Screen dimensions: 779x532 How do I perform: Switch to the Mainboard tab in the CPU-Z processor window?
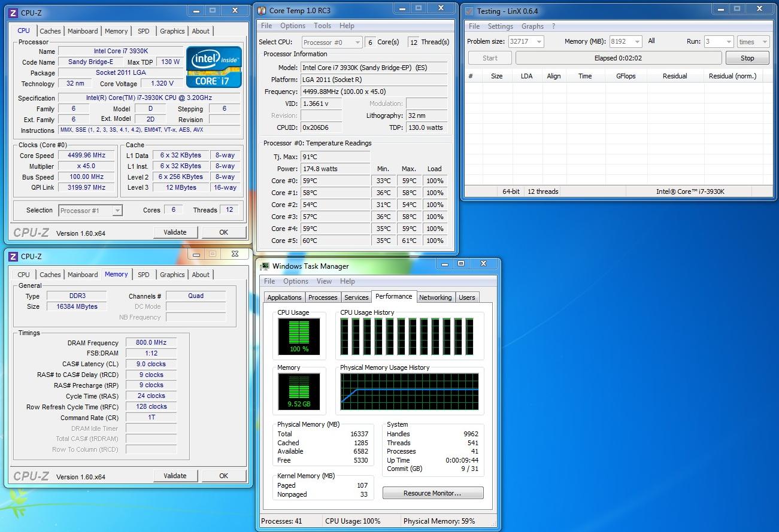[x=83, y=31]
